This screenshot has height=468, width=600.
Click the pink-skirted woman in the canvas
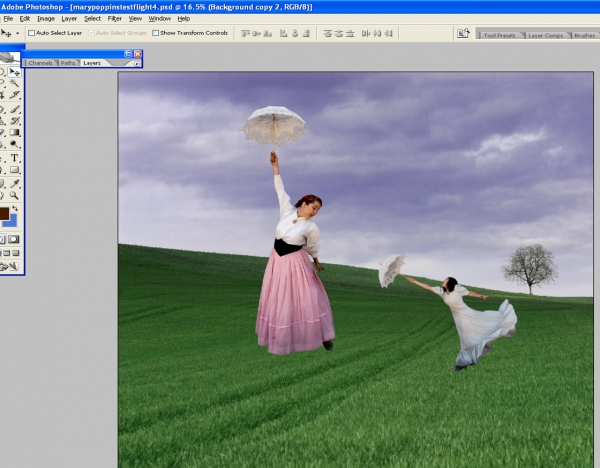pos(295,276)
